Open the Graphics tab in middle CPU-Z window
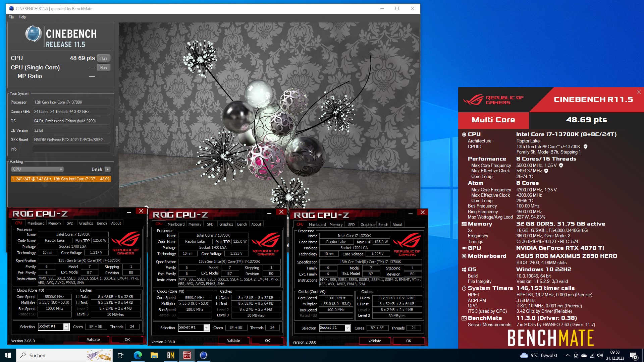Viewport: 644px width, 362px height. [226, 224]
